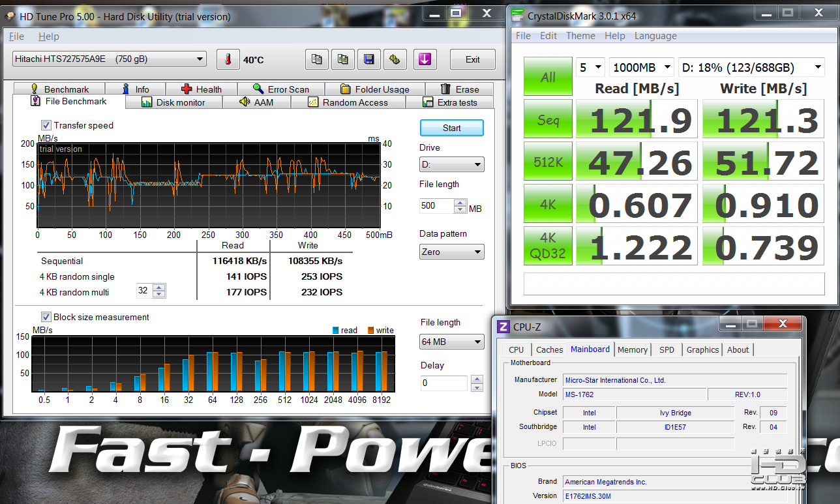Open the 1000MB test size dropdown
Viewport: 840px width, 504px height.
tap(642, 67)
